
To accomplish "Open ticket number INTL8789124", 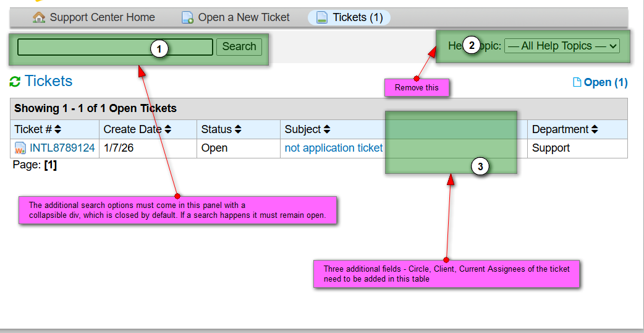I will pyautogui.click(x=62, y=149).
